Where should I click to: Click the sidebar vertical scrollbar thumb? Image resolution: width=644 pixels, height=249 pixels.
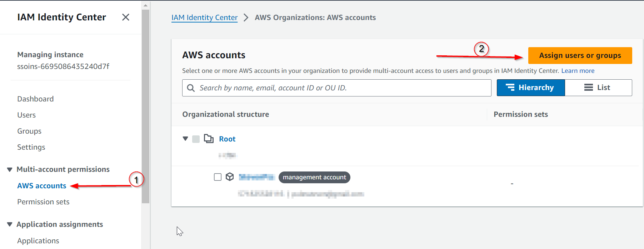click(145, 106)
